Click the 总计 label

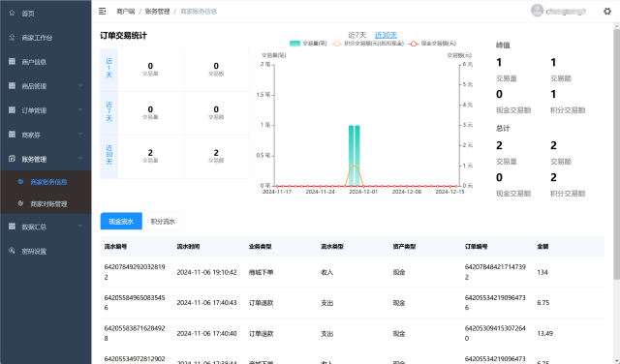(x=503, y=128)
